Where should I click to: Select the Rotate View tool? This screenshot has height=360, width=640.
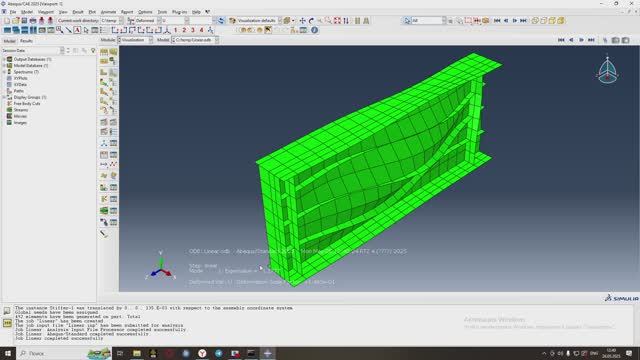coord(311,20)
